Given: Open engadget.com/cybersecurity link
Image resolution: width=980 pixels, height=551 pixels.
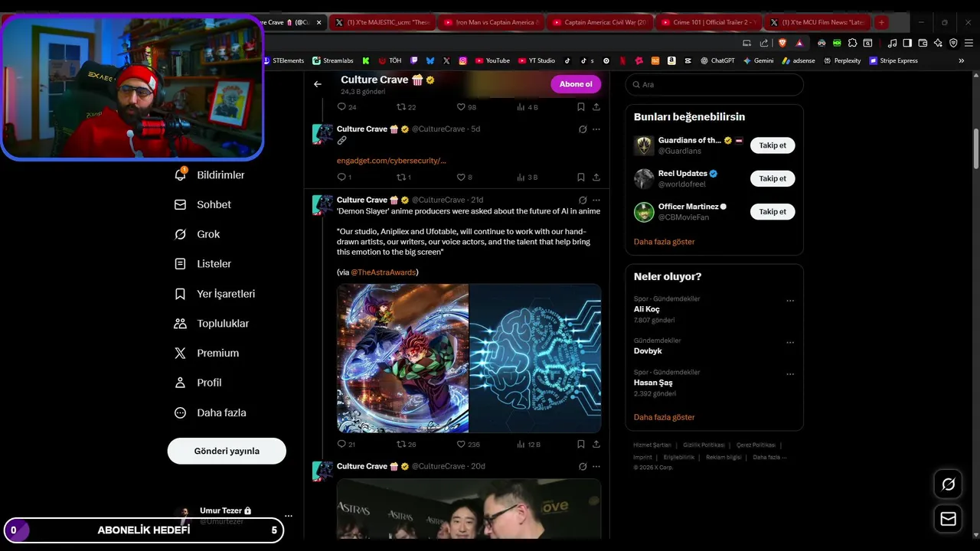Looking at the screenshot, I should pyautogui.click(x=391, y=161).
